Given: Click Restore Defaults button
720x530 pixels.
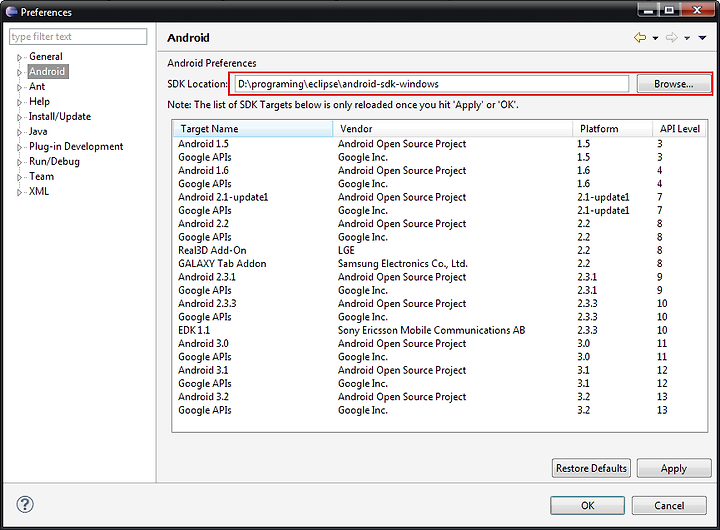Looking at the screenshot, I should 591,468.
